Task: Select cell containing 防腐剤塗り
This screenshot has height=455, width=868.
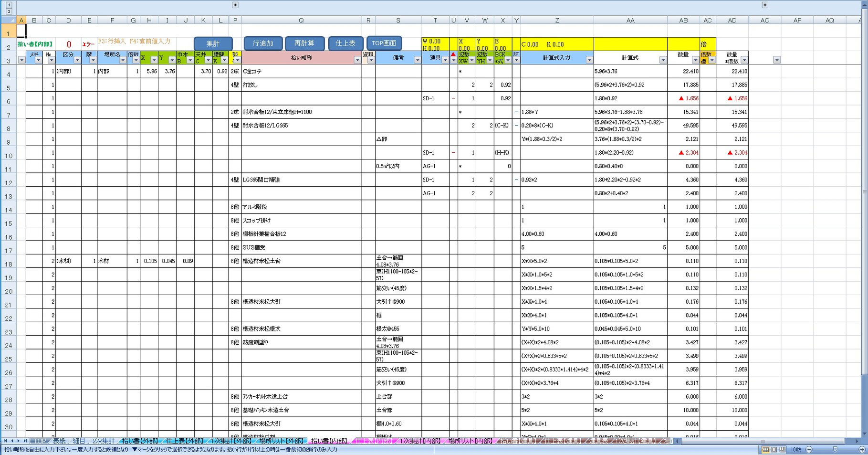Action: click(x=301, y=342)
